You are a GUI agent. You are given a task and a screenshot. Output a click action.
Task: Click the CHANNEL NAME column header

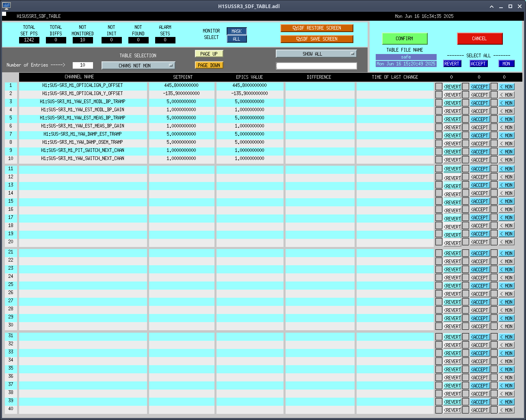coord(80,77)
